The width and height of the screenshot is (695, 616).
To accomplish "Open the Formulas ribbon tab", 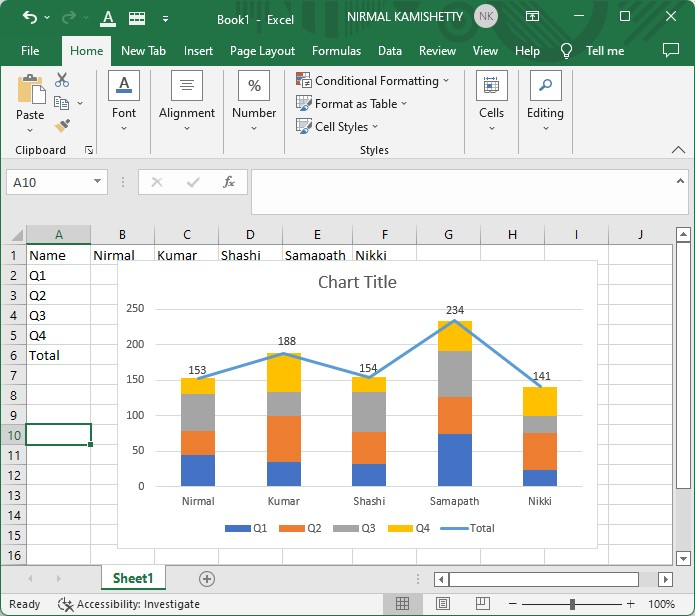I will (336, 51).
